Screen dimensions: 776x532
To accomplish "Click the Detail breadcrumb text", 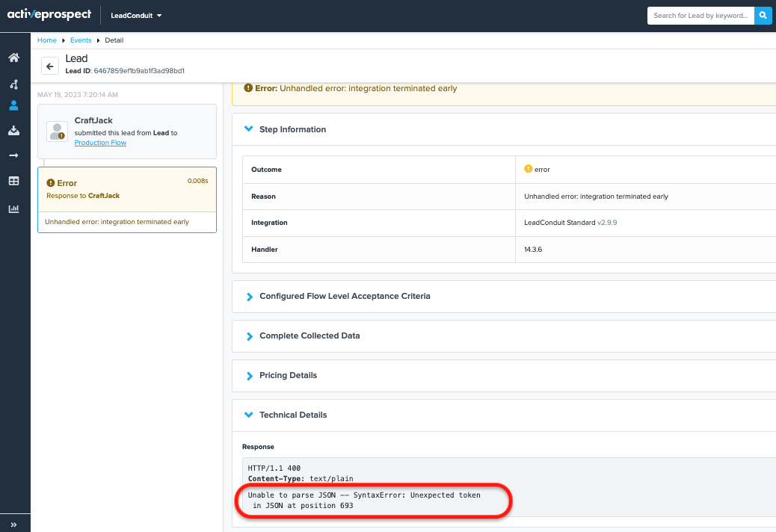I will coord(114,40).
